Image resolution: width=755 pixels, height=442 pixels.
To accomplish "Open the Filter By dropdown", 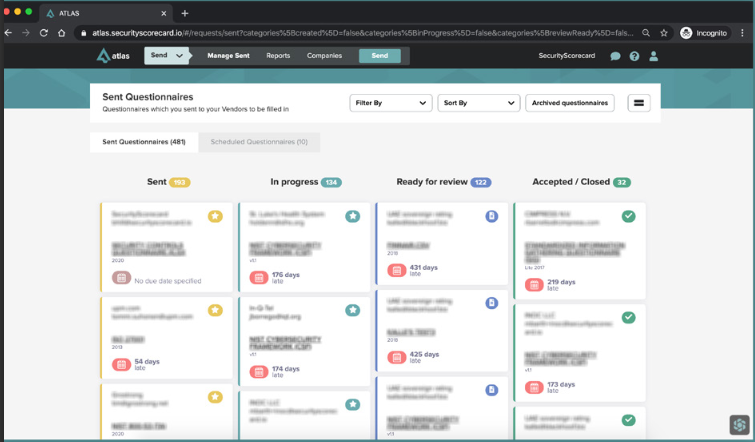I will (x=390, y=103).
